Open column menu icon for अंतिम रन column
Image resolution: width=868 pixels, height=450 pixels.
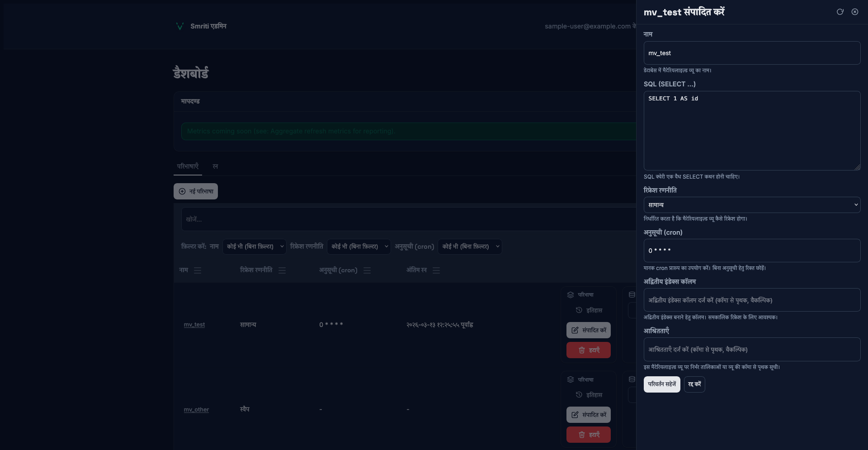click(436, 270)
